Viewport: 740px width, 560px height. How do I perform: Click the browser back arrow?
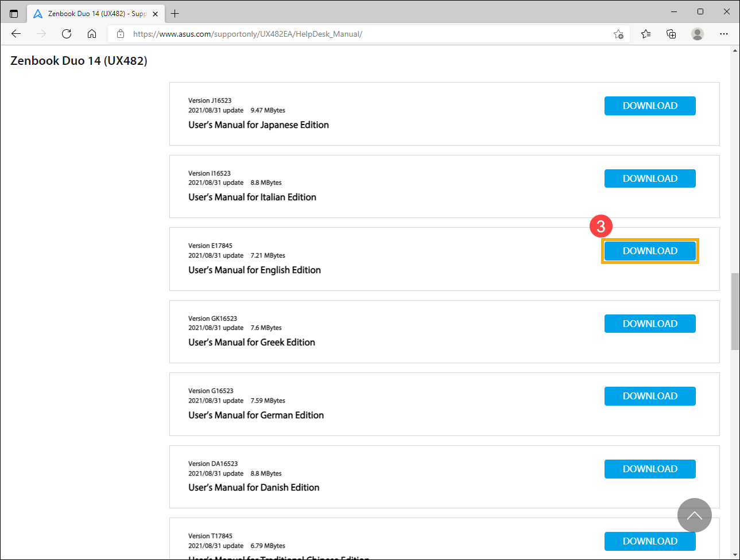(x=16, y=34)
